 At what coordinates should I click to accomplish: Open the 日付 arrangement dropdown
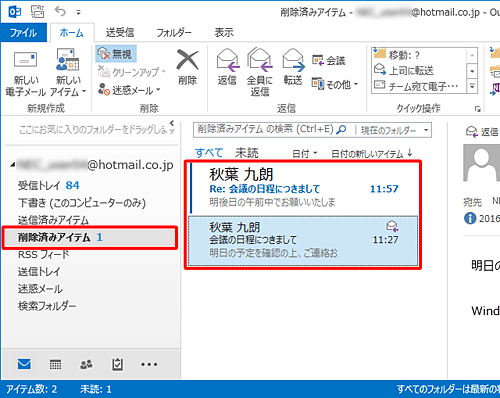(305, 154)
